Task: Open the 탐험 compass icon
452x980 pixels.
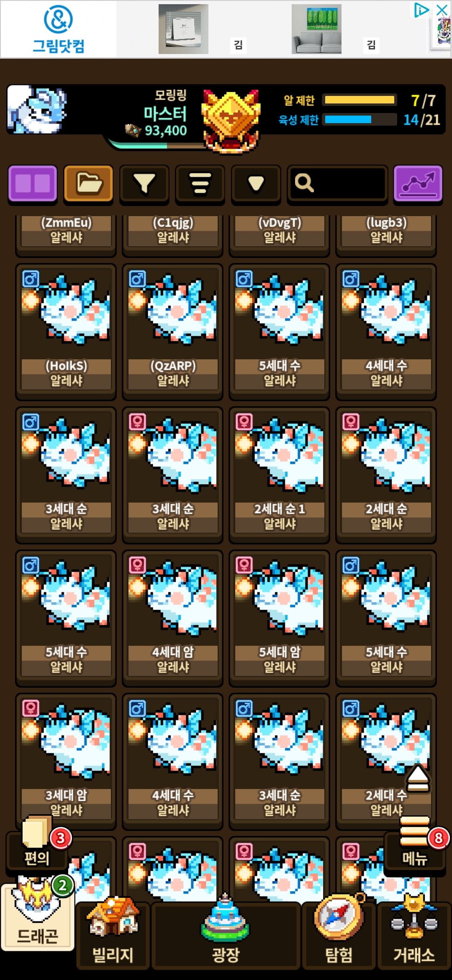Action: 339,935
